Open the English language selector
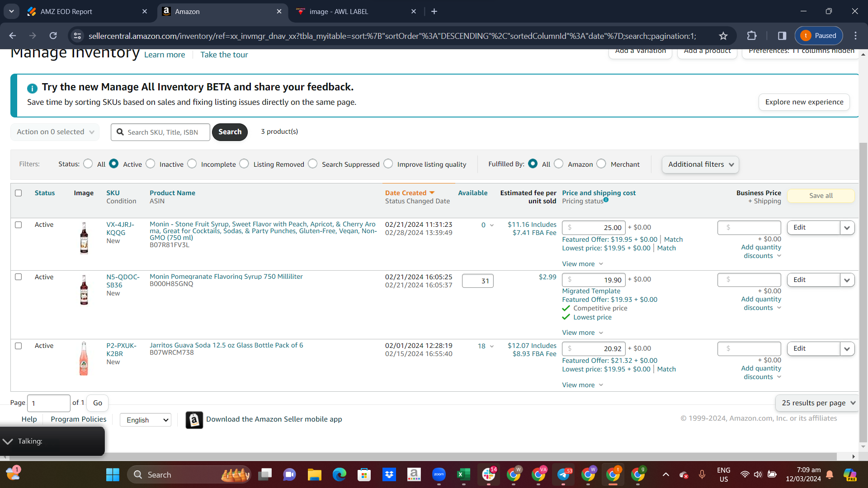The image size is (868, 488). [146, 420]
